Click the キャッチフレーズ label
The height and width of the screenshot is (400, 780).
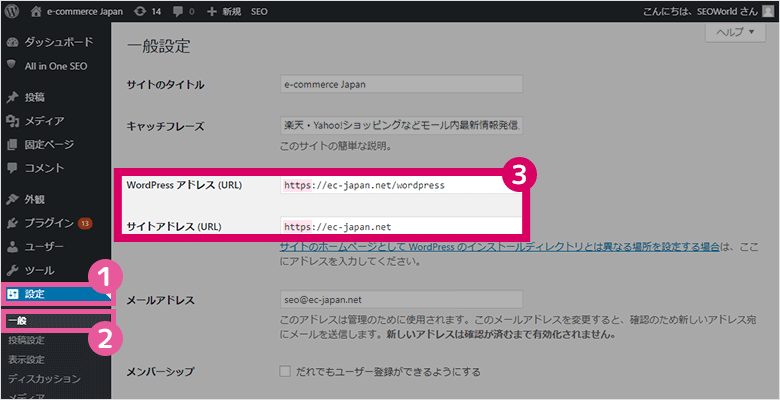(166, 126)
